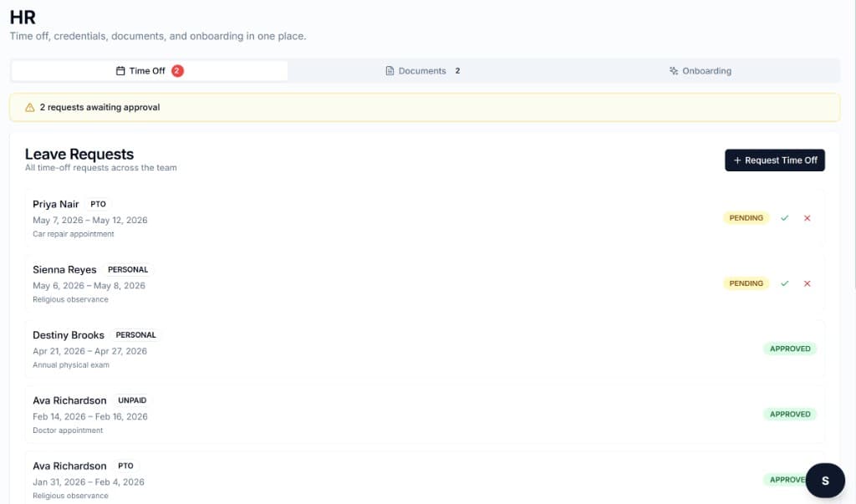Image resolution: width=856 pixels, height=504 pixels.
Task: Switch to the Documents tab
Action: [423, 71]
